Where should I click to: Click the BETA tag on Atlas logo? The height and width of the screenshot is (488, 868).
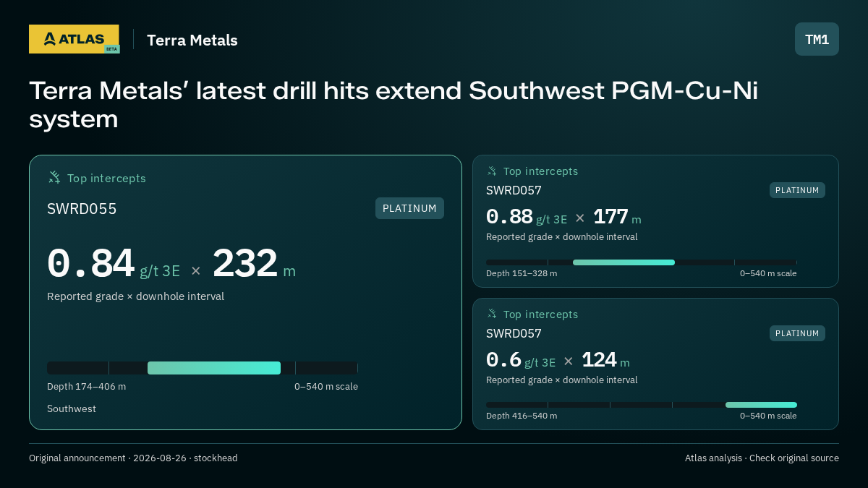[x=111, y=49]
